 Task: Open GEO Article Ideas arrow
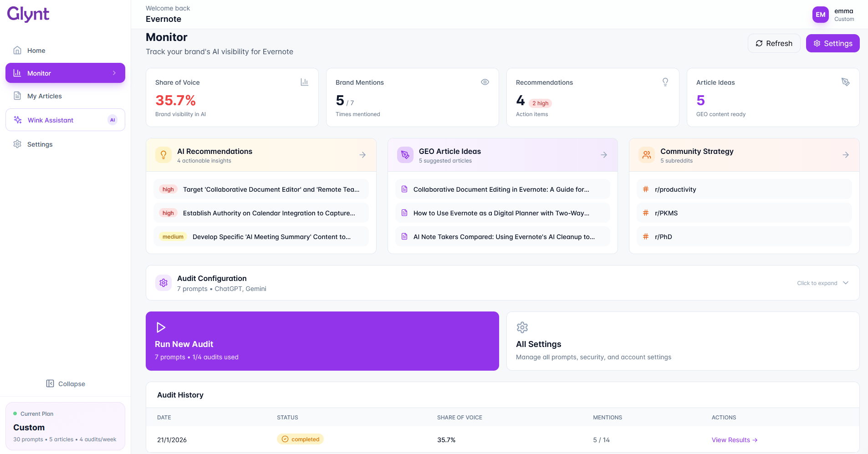604,155
